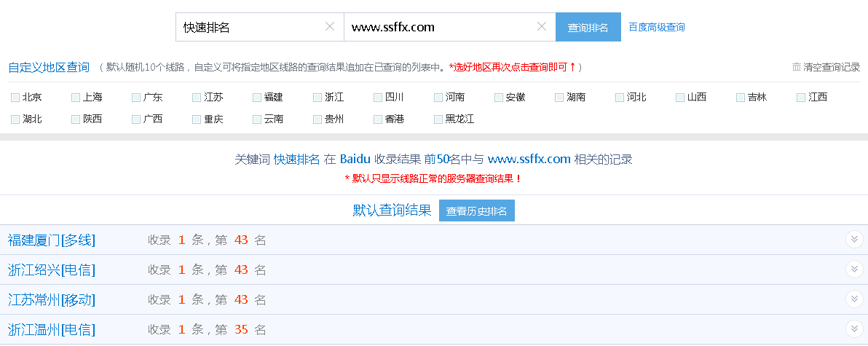Tick the 河北 region checkbox
The width and height of the screenshot is (868, 346).
620,98
